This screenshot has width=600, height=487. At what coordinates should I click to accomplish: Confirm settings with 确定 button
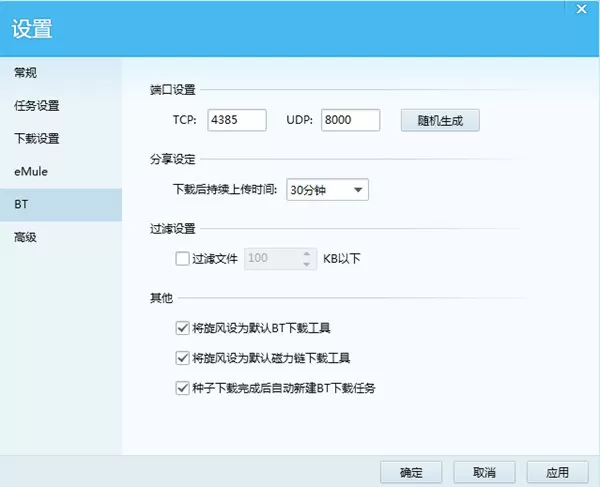(x=411, y=472)
